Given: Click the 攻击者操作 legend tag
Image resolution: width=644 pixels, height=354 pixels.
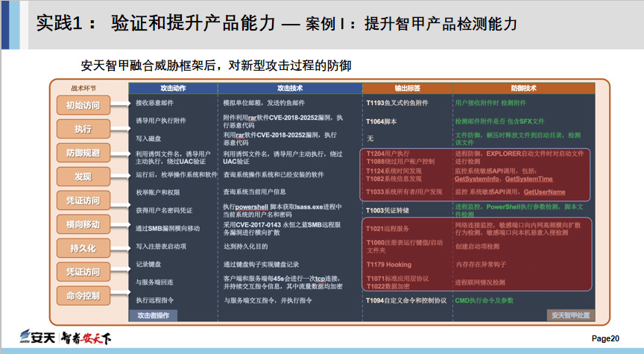Looking at the screenshot, I should tap(154, 315).
